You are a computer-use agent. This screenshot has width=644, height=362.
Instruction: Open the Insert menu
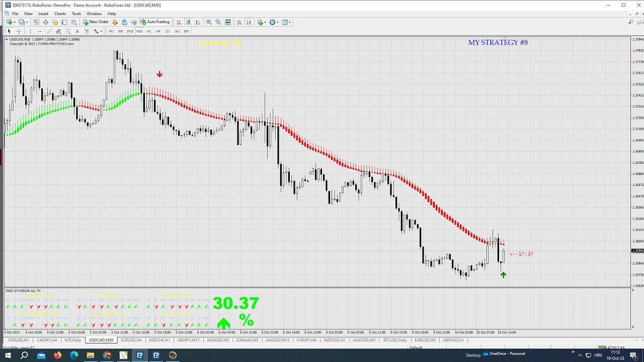[x=43, y=14]
